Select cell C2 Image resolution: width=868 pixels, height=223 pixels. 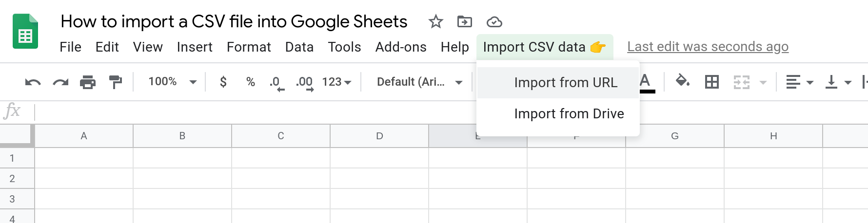pyautogui.click(x=281, y=179)
